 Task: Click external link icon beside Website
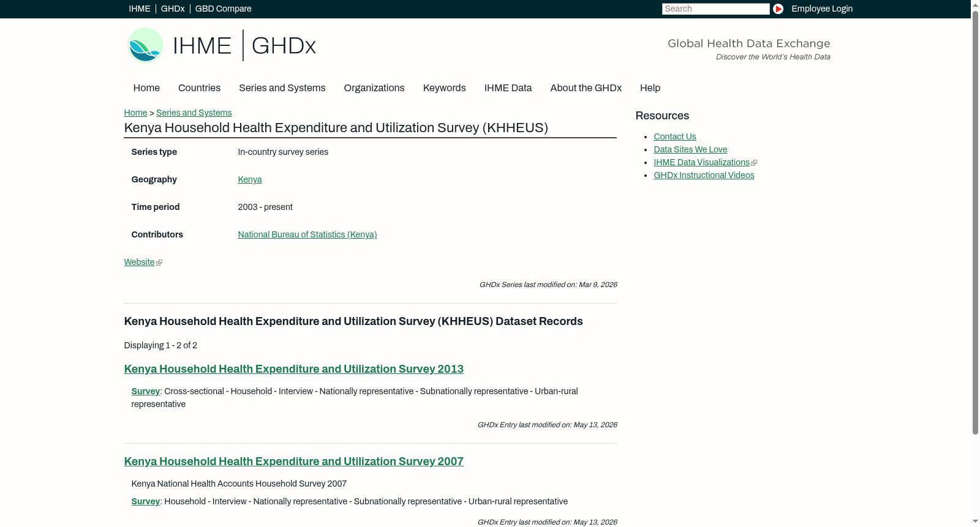159,263
